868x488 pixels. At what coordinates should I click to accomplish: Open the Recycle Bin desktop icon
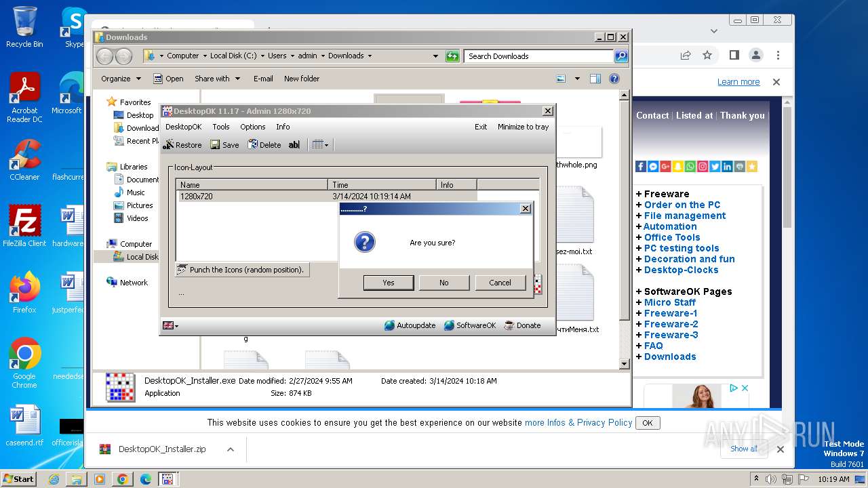[x=24, y=28]
